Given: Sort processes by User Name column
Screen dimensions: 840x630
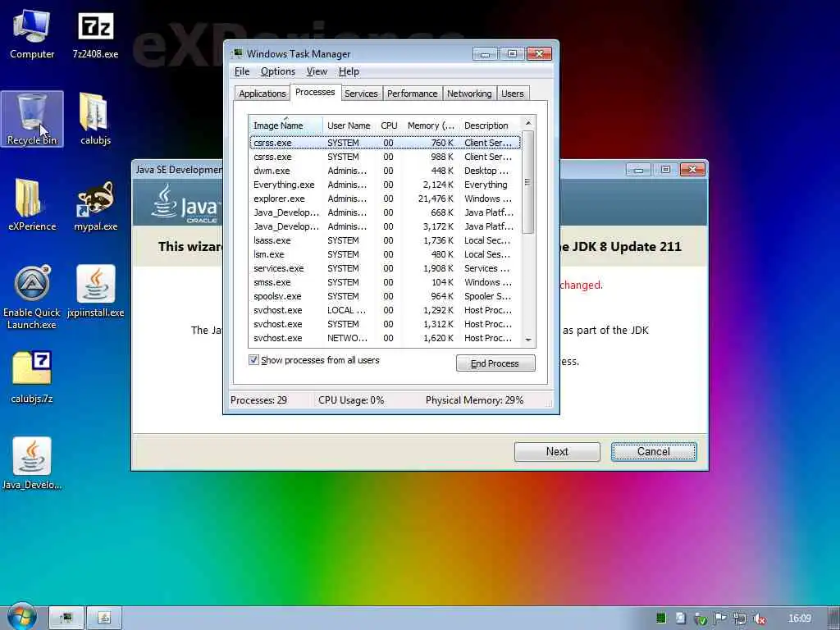Looking at the screenshot, I should click(x=349, y=126).
